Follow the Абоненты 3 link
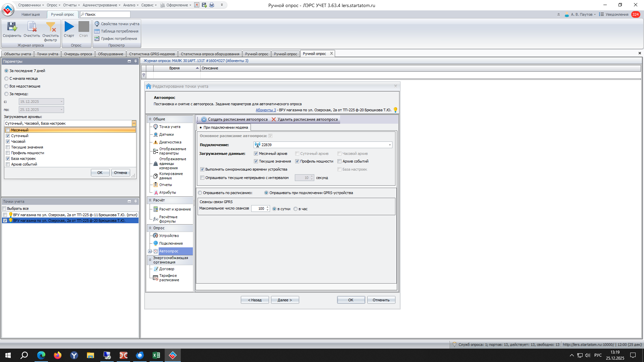The width and height of the screenshot is (644, 362). click(266, 110)
